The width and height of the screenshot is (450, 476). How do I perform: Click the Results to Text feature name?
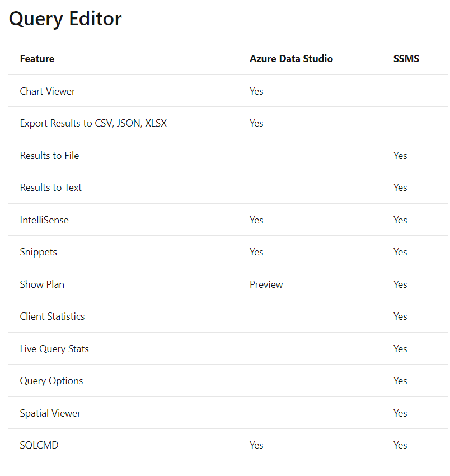(51, 188)
